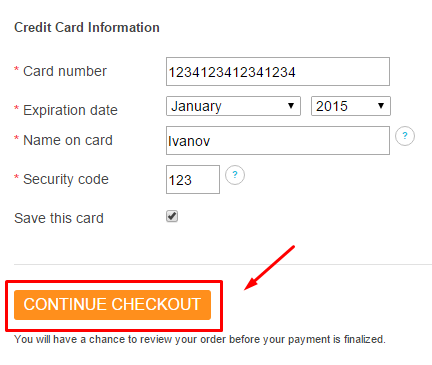Focus the Security code field containing 123

[x=193, y=179]
